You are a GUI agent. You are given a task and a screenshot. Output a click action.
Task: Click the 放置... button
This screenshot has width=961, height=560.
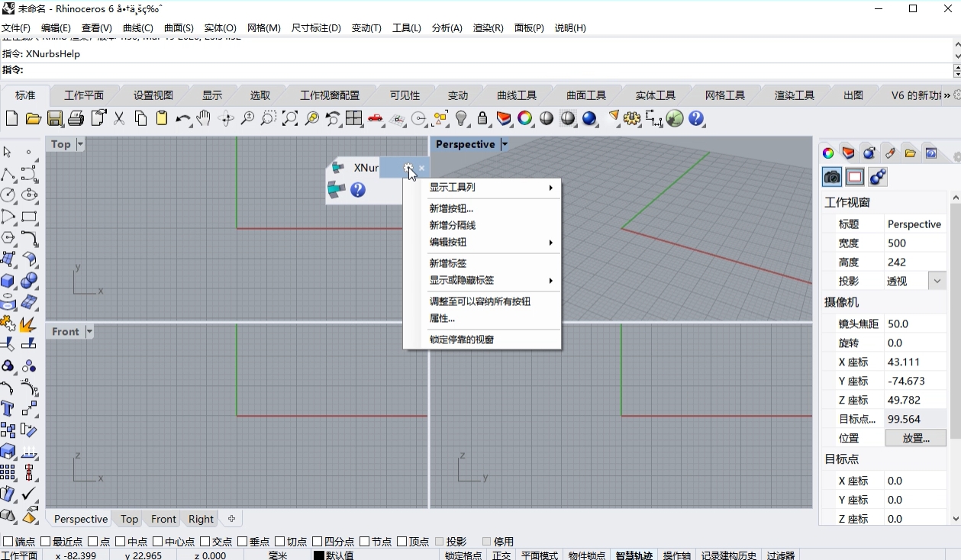[x=915, y=438]
